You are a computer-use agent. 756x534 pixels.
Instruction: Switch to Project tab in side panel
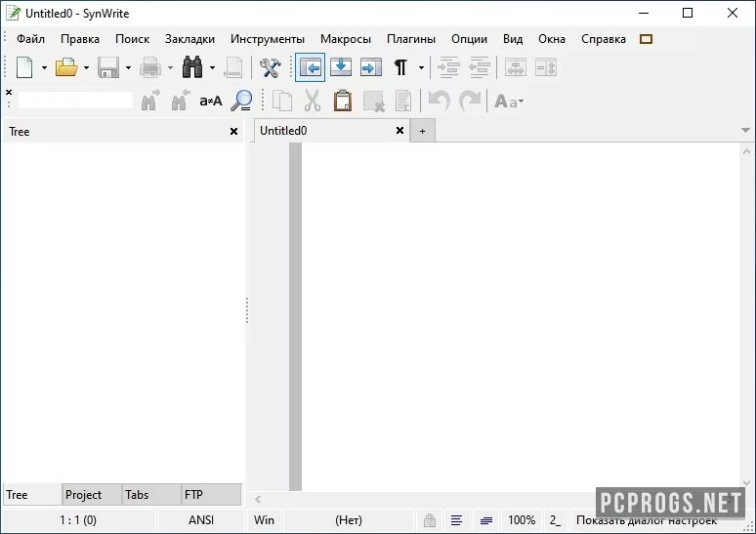(91, 495)
